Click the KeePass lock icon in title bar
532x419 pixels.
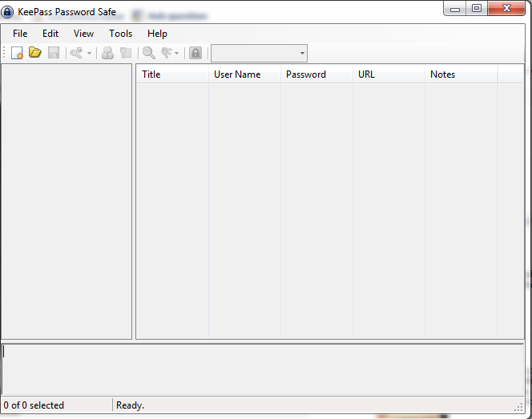(x=7, y=12)
